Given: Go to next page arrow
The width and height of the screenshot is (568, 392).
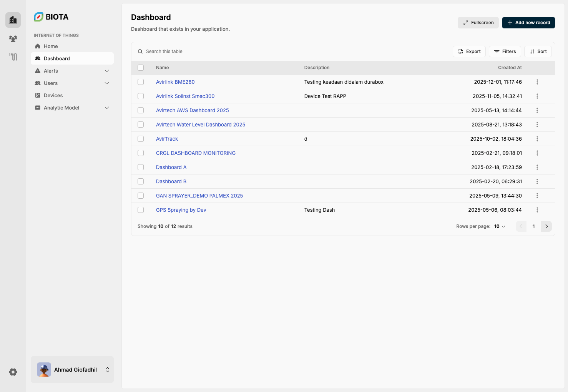Looking at the screenshot, I should tap(546, 226).
